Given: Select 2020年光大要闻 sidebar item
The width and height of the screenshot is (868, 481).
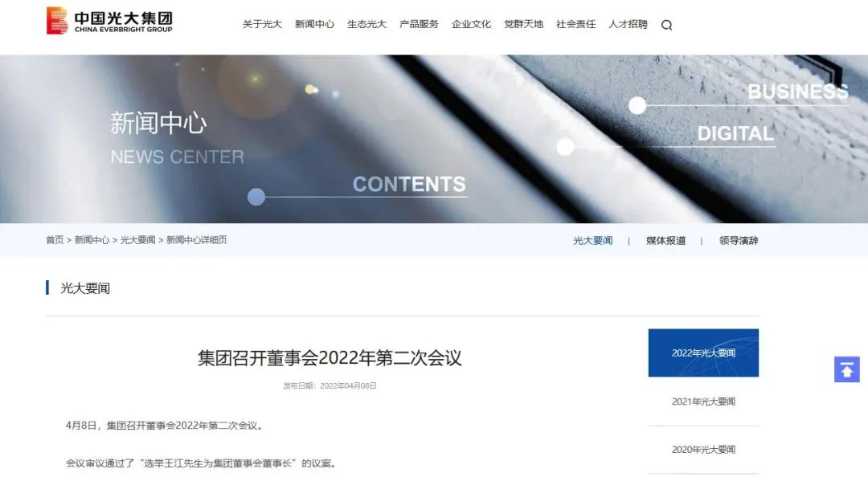Looking at the screenshot, I should point(703,450).
